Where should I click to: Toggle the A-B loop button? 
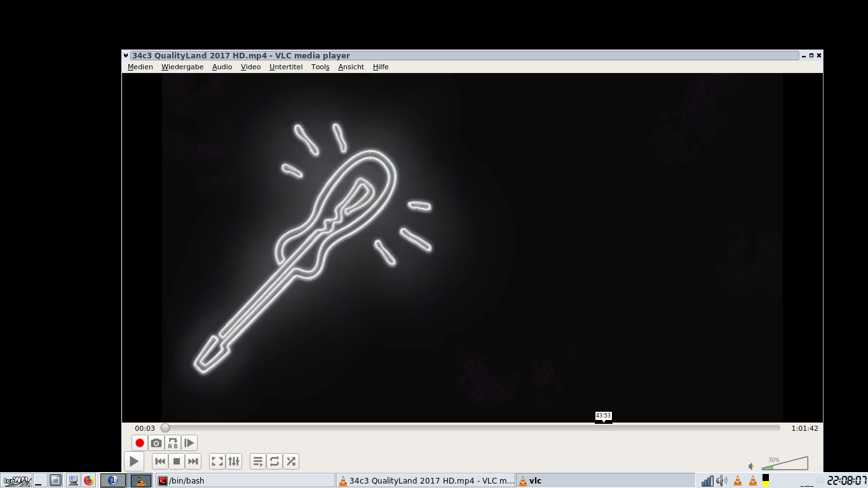click(173, 443)
